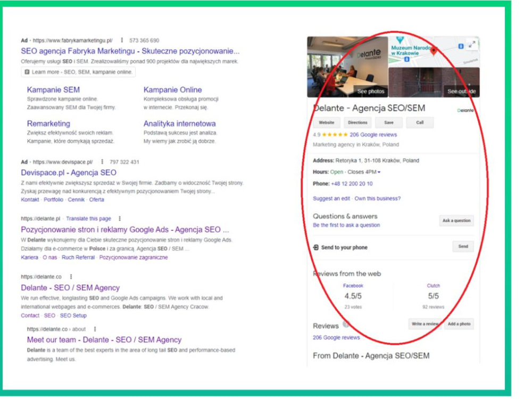Click the Save button for Delante
This screenshot has height=399, width=532.
[x=389, y=122]
